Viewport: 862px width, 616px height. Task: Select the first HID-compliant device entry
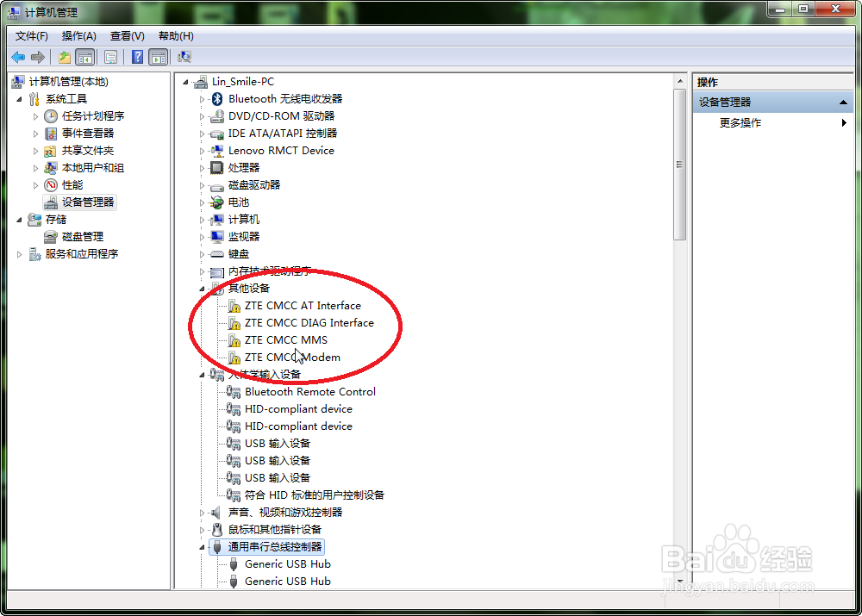click(x=298, y=409)
